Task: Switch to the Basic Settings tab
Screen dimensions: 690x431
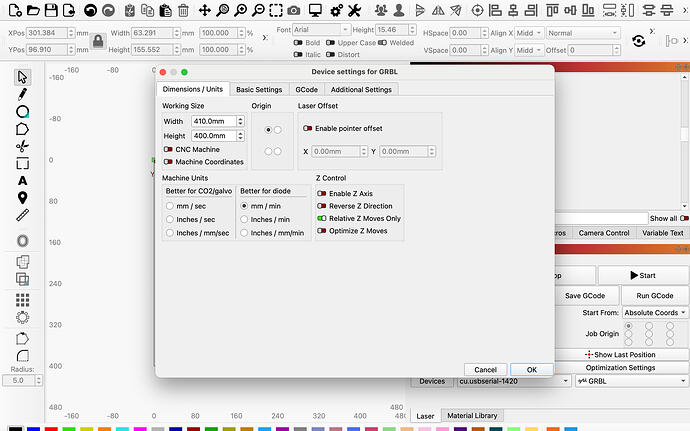Action: [259, 90]
